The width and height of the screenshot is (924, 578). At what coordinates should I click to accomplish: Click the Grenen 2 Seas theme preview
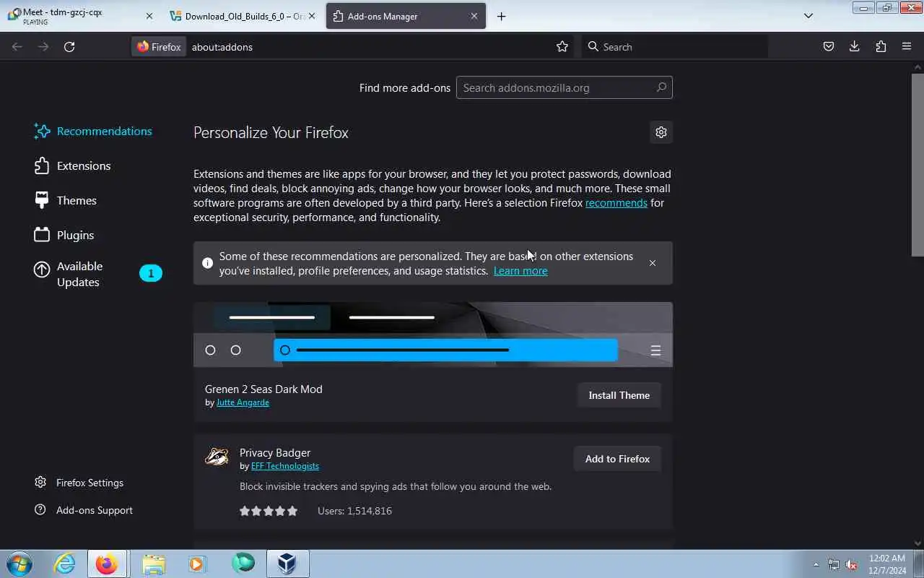pos(433,335)
